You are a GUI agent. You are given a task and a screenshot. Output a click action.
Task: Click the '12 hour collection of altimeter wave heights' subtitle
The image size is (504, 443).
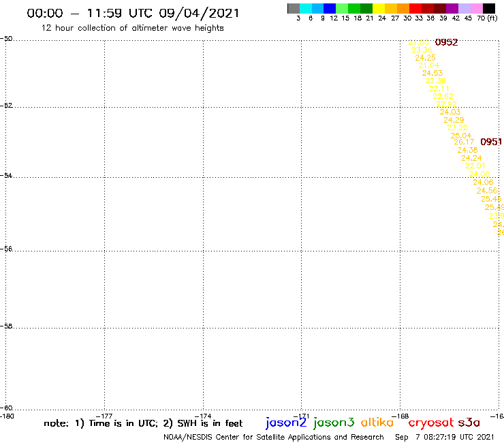[132, 28]
